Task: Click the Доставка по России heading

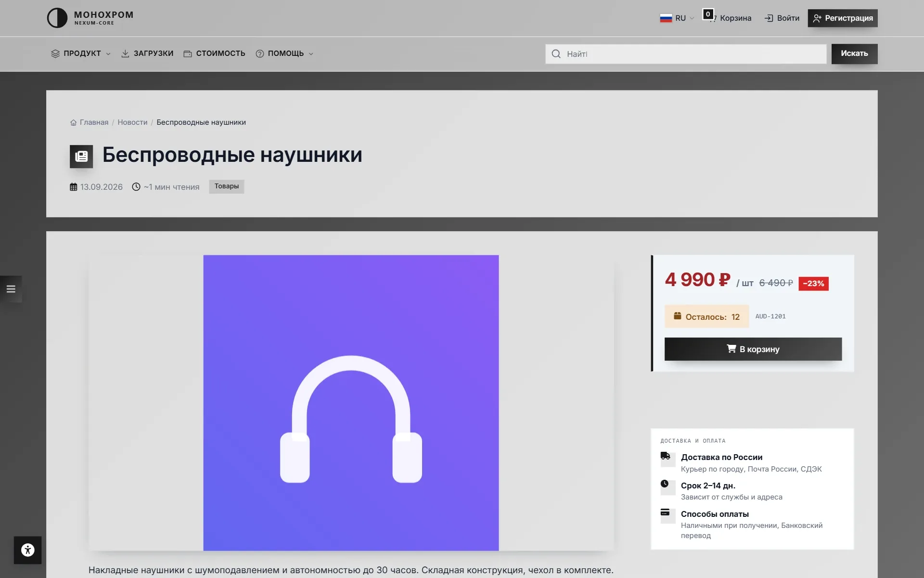Action: (x=721, y=457)
